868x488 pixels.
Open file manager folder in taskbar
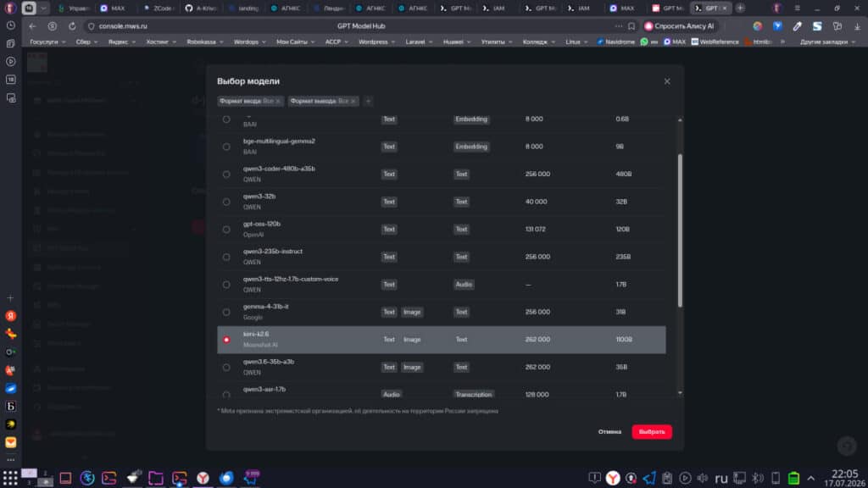pos(156,478)
